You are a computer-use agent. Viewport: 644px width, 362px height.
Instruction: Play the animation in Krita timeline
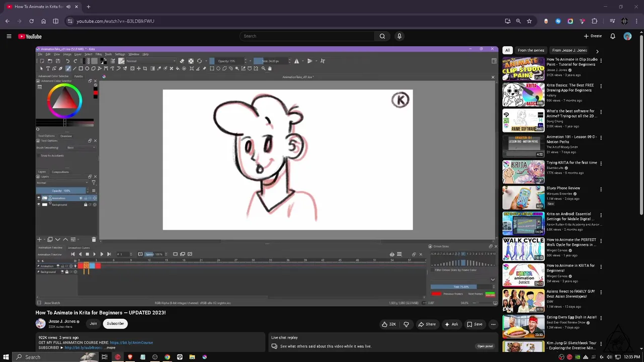click(95, 254)
